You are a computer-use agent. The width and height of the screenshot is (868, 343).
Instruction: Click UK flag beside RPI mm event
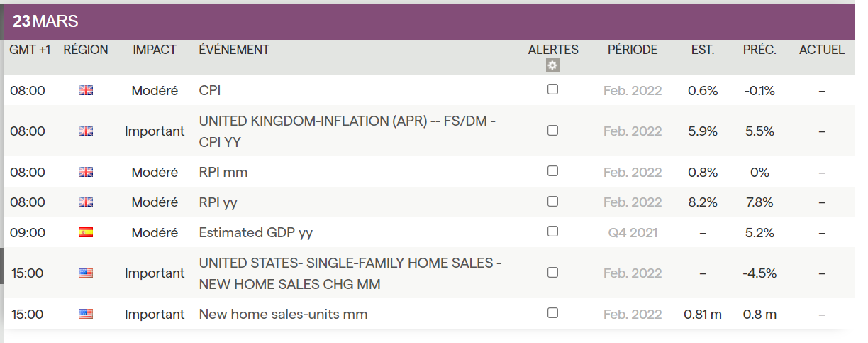click(x=86, y=172)
